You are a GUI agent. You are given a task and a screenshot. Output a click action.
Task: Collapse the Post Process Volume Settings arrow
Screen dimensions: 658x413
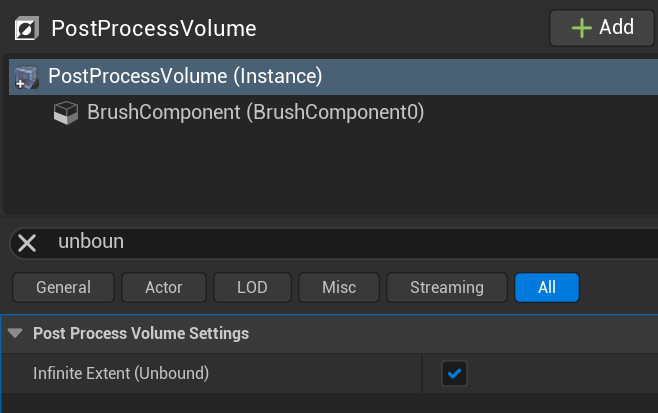[15, 333]
